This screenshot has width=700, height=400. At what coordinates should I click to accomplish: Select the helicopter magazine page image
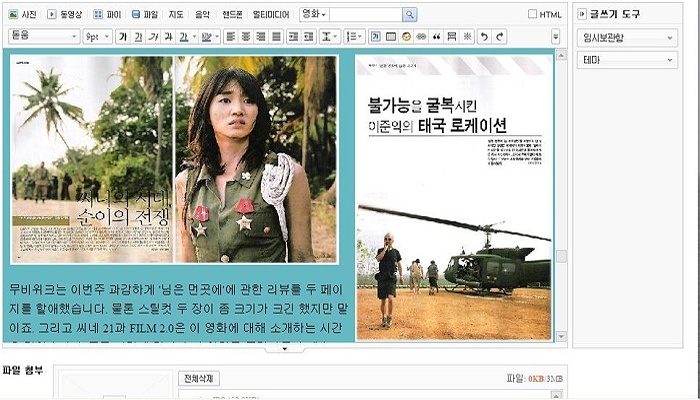454,197
